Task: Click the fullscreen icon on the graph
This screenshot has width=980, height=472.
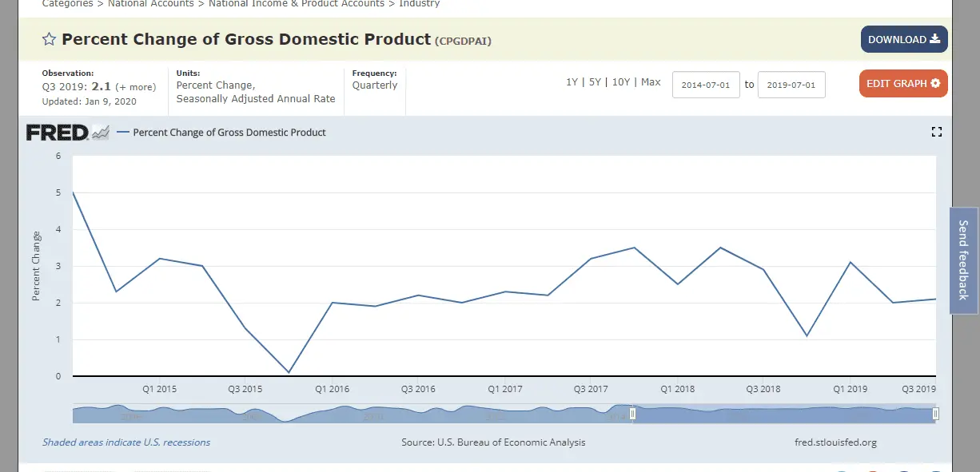Action: 937,132
